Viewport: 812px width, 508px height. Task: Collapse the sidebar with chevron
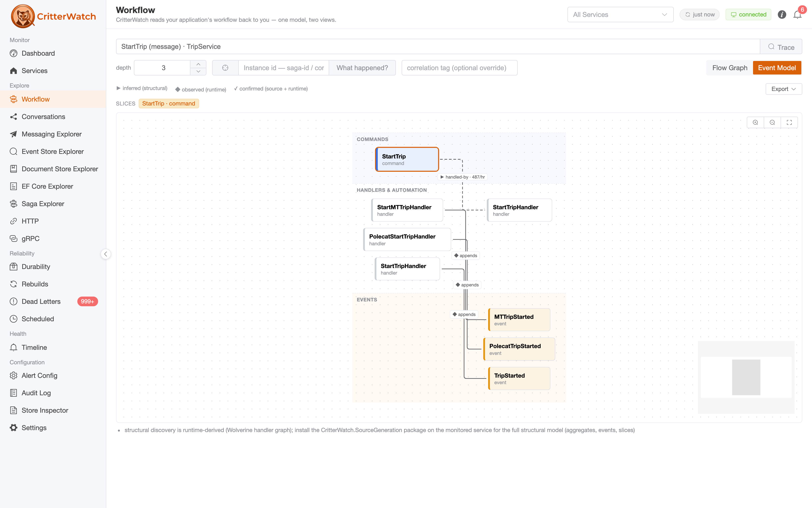coord(106,254)
